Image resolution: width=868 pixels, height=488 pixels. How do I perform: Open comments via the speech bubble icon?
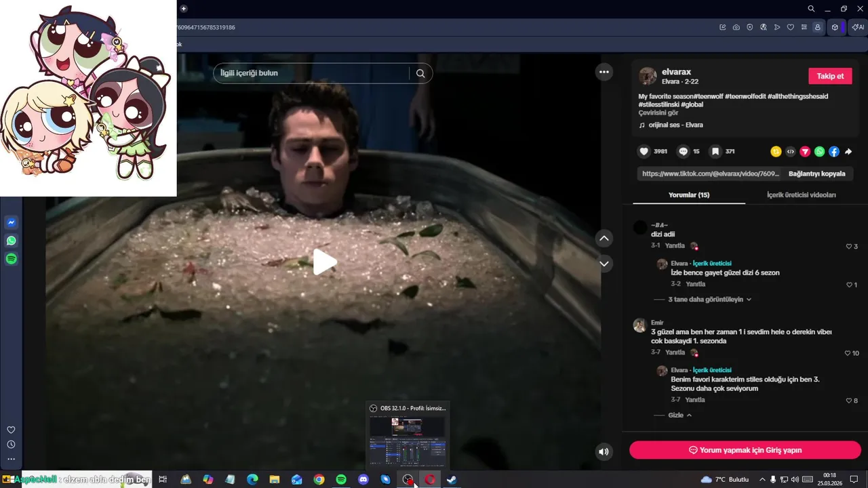[684, 152]
